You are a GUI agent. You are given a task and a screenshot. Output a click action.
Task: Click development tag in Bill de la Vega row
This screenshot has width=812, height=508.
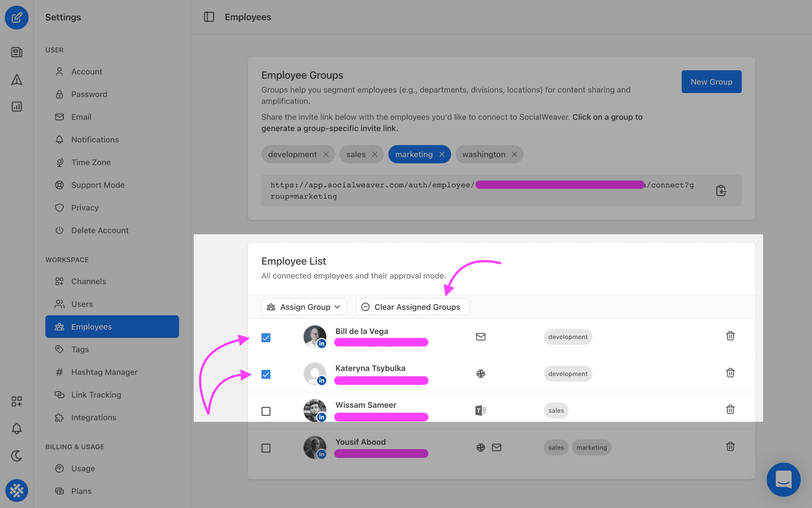pos(568,337)
